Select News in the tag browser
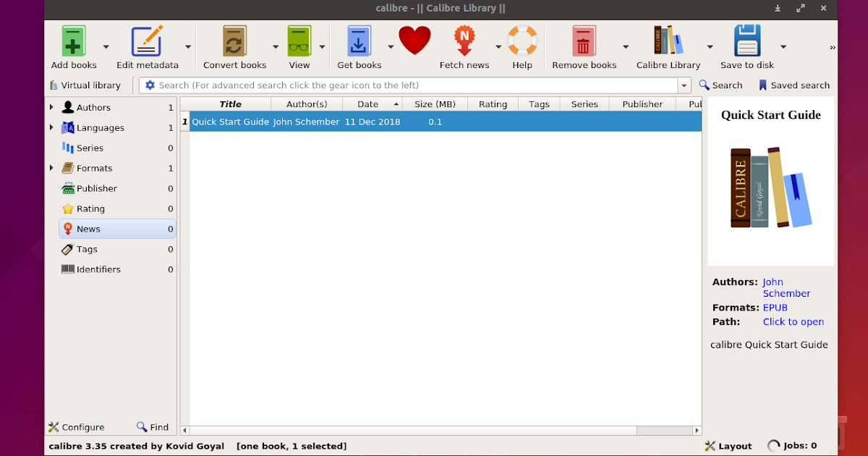Screen dimensions: 868x456 pos(117,229)
